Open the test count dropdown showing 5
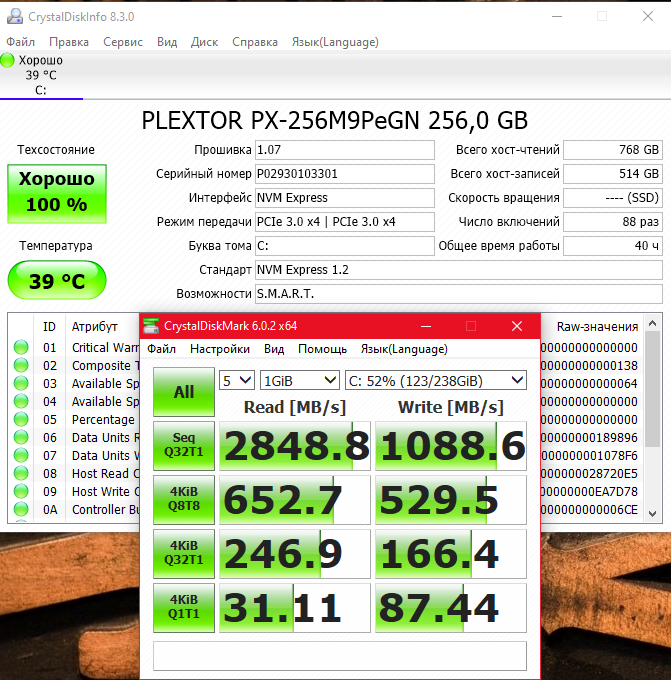 click(x=236, y=381)
